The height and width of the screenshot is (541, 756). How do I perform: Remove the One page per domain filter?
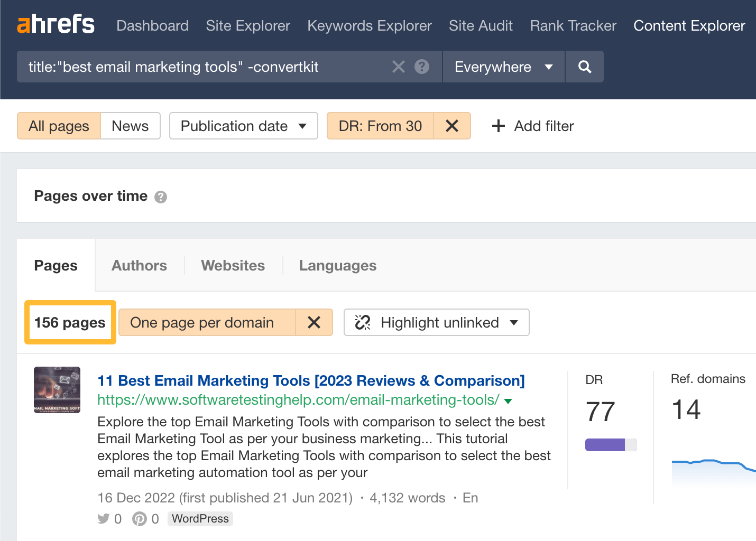click(315, 322)
